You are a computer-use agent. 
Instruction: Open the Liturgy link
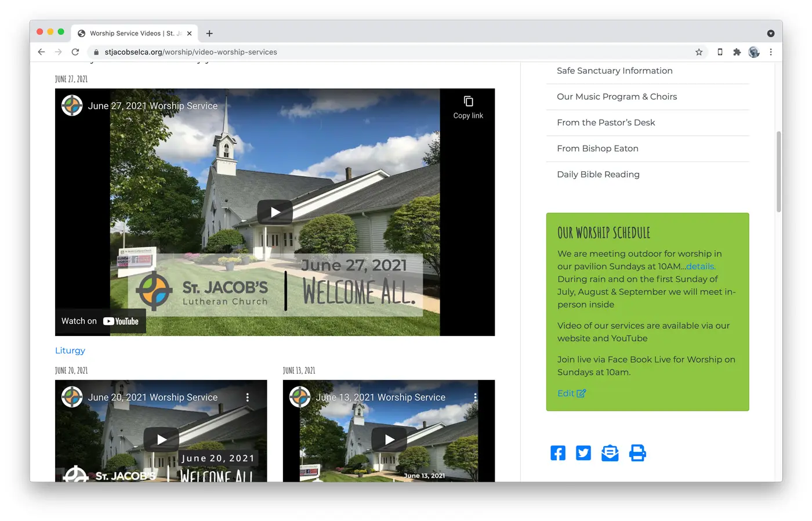(70, 350)
